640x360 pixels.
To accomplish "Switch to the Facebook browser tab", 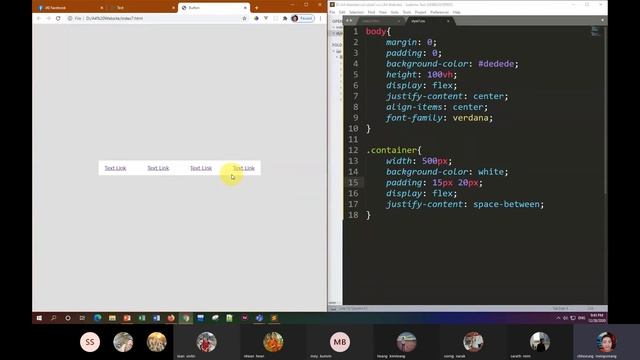I will [69, 8].
